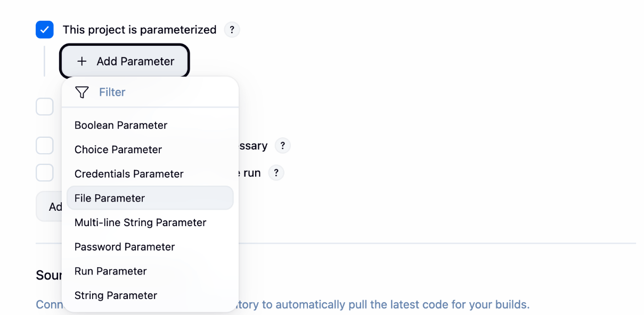
Task: Tick the unchecked checkbox directly under Add Parameter
Action: tap(45, 106)
